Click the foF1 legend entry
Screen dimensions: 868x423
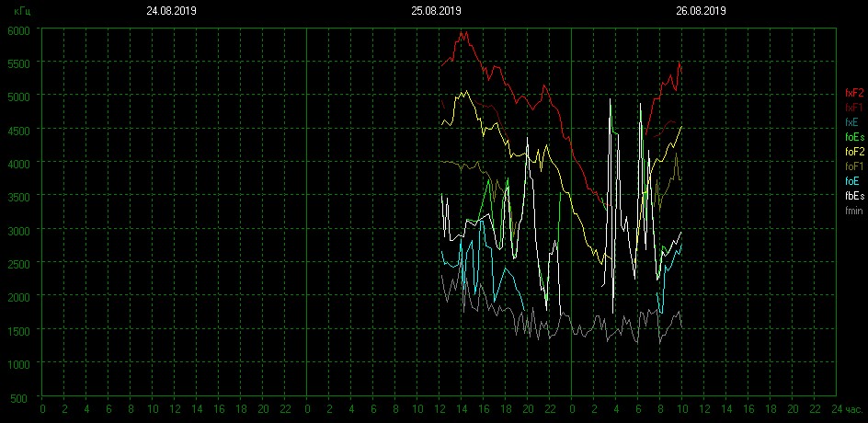(x=853, y=166)
